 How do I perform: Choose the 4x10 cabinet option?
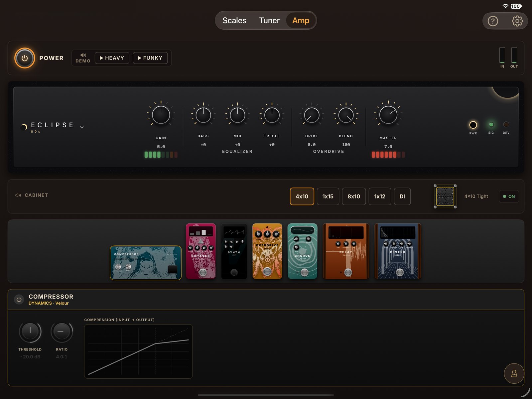[x=302, y=197]
